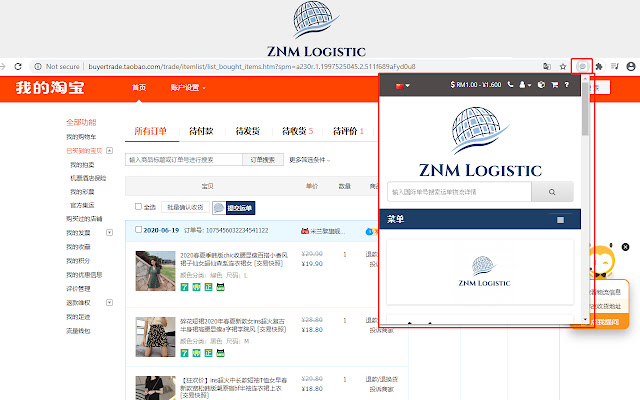Screen dimensions: 640x400
Task: Expand the 我的发票 sidebar section
Action: [x=109, y=232]
